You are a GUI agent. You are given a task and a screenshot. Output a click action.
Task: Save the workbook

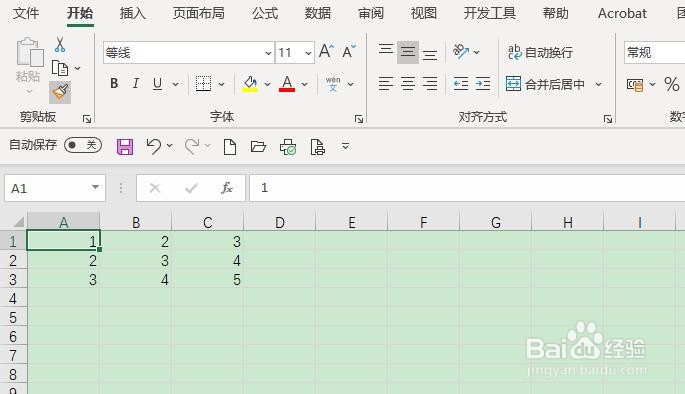(x=125, y=147)
